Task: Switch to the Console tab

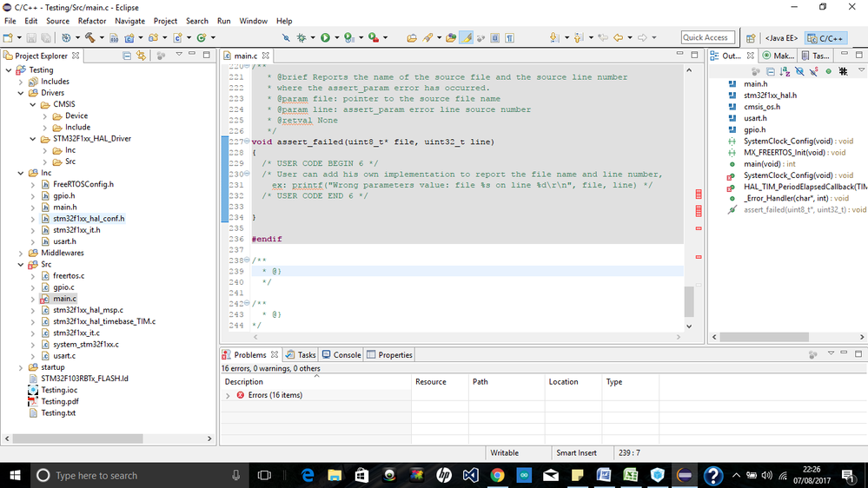Action: click(341, 354)
